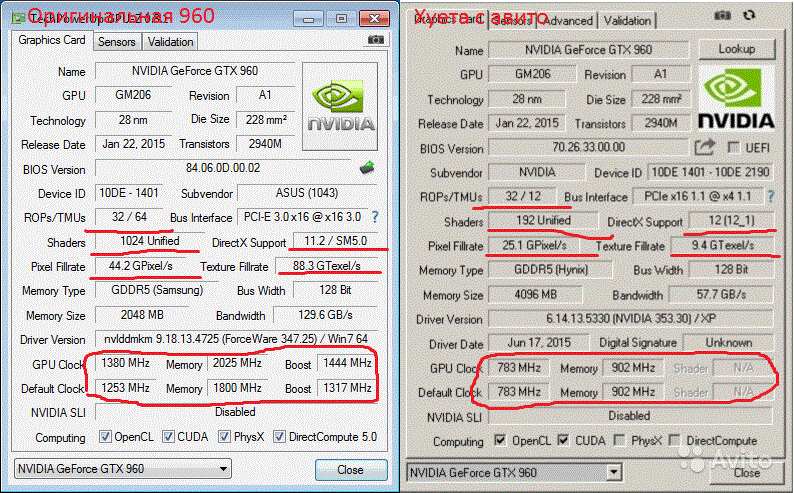Click the Bandwidth value 129.6 GB/s
This screenshot has width=794, height=493.
tap(326, 315)
